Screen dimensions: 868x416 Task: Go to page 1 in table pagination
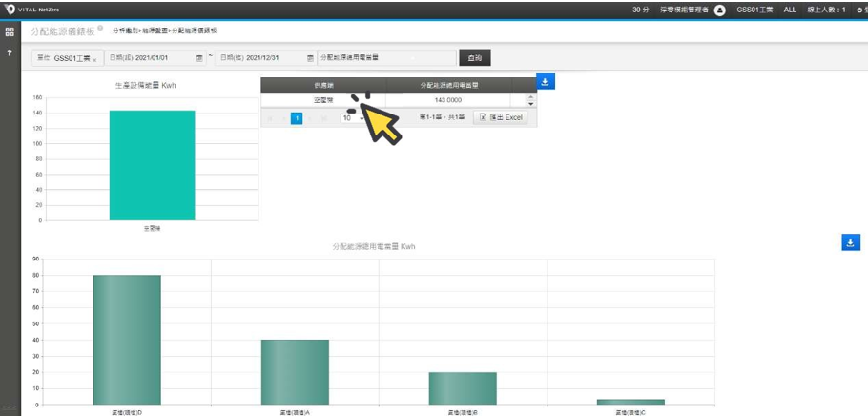tap(297, 118)
